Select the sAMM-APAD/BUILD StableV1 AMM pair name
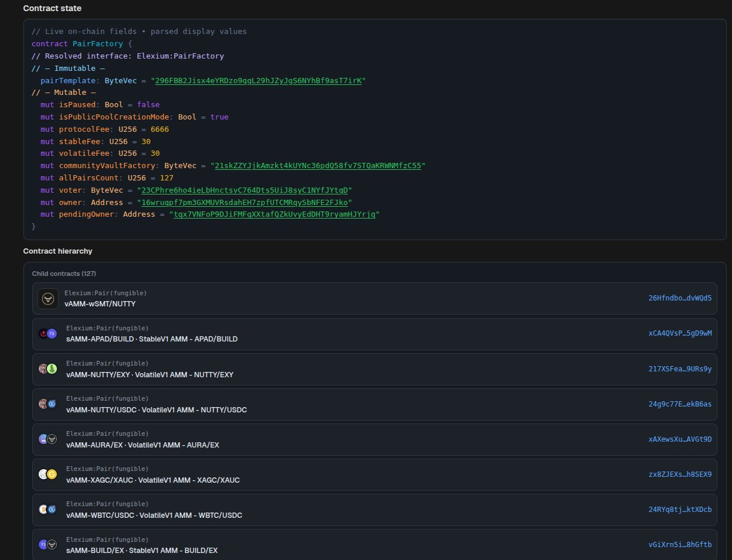Screen dimensions: 732x560 click(152, 339)
